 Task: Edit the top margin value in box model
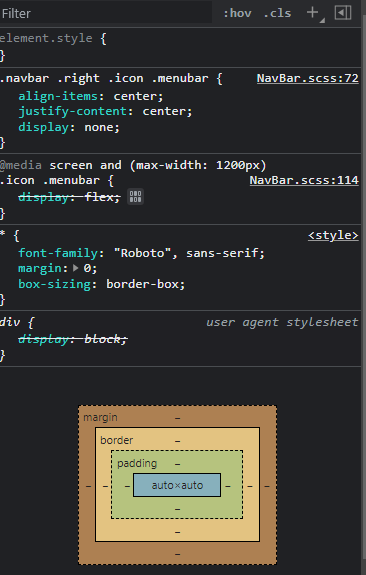177,418
